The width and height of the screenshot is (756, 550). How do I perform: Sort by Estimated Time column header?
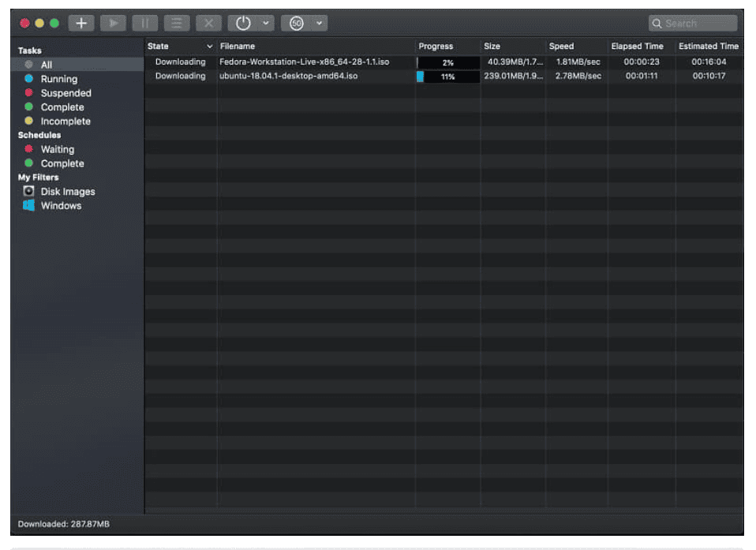pyautogui.click(x=709, y=47)
